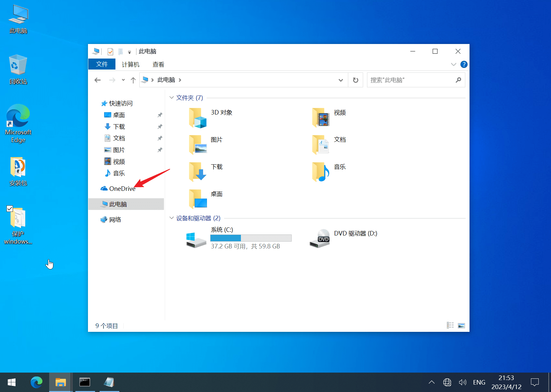Unpin 文档 from quick access
This screenshot has width=551, height=392.
tap(160, 138)
